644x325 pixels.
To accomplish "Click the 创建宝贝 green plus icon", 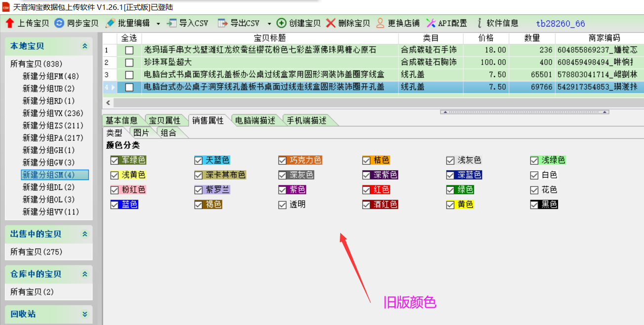I will tap(282, 23).
